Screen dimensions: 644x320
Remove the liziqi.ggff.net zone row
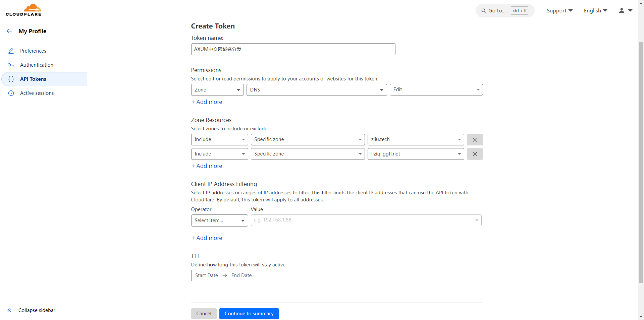pos(475,154)
